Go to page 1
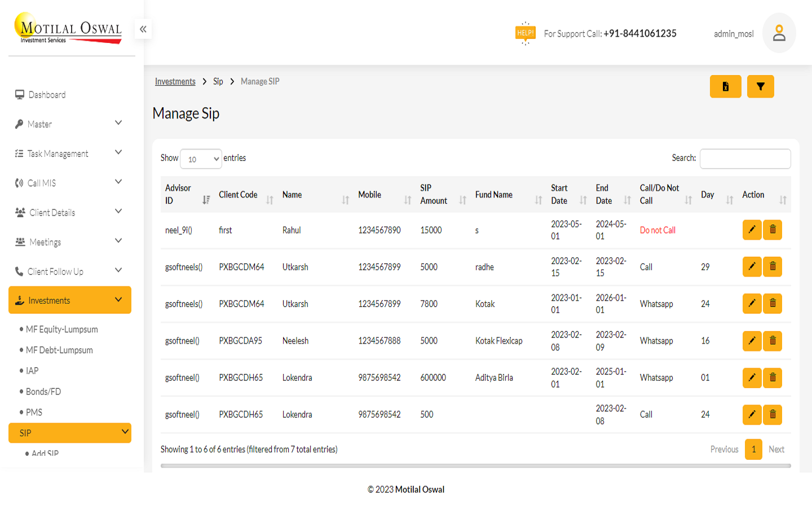Viewport: 812px width, 506px height. (x=753, y=449)
